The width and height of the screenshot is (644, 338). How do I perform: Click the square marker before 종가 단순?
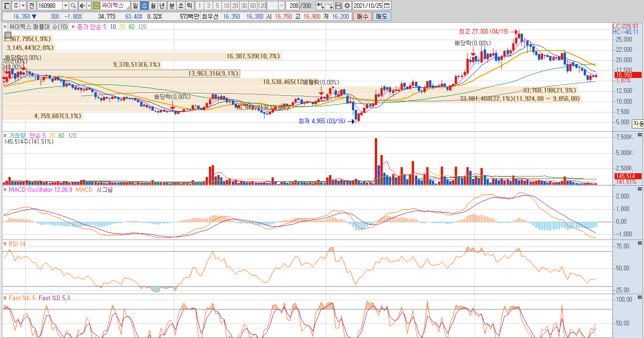coord(72,27)
